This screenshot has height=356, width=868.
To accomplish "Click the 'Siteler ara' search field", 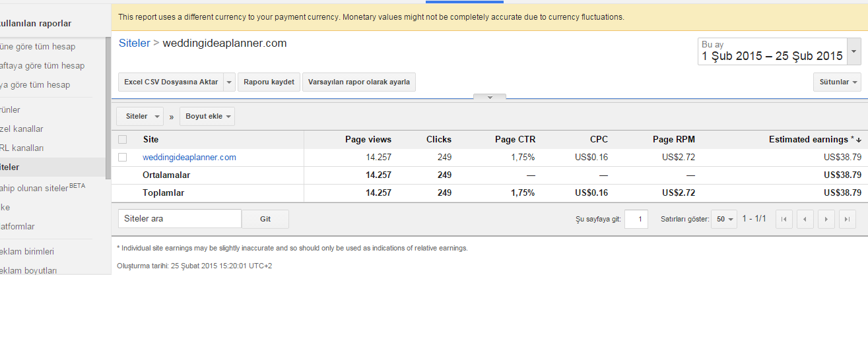I will pyautogui.click(x=180, y=219).
